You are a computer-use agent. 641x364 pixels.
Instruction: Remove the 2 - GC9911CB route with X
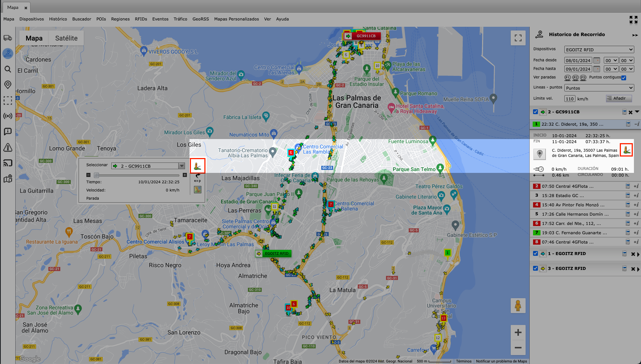pos(631,112)
